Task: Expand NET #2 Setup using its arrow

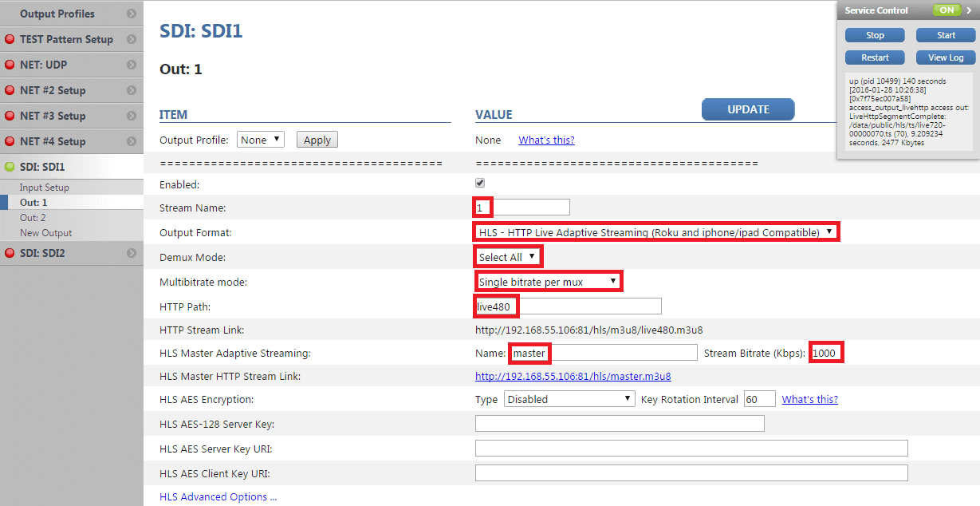Action: 132,90
